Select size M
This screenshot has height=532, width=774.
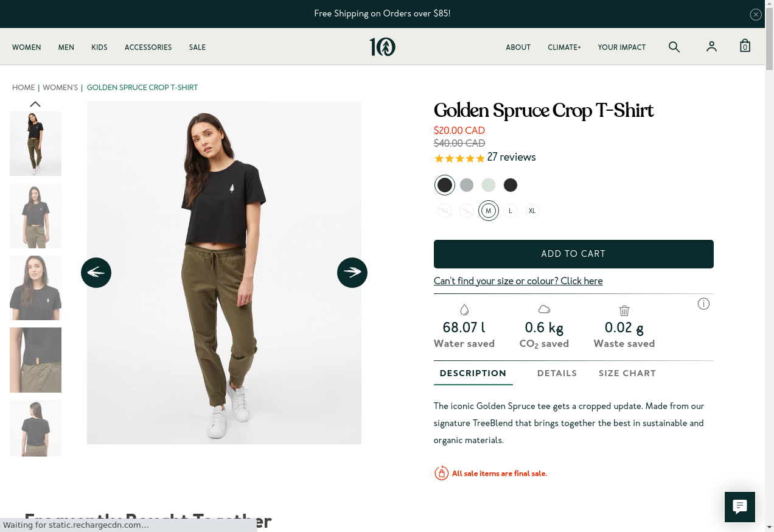(488, 211)
